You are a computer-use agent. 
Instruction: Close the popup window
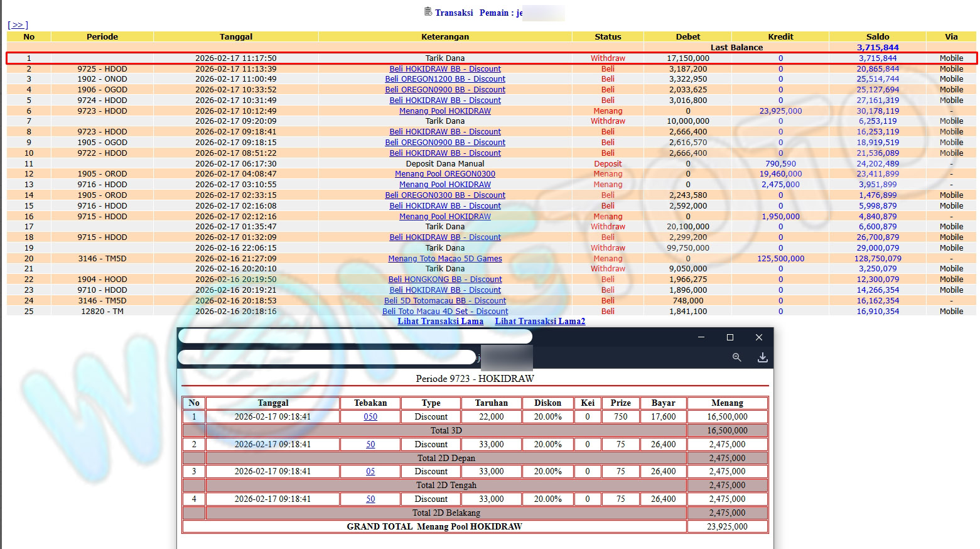point(758,337)
